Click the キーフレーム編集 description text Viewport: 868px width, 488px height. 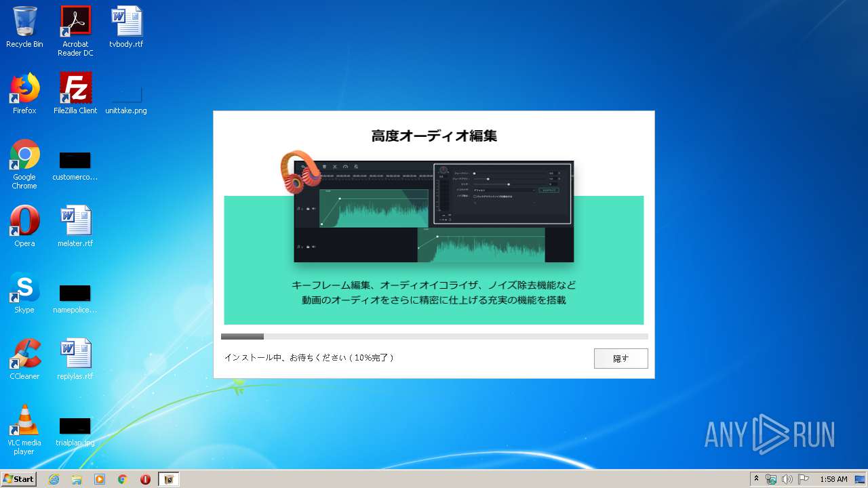click(434, 292)
